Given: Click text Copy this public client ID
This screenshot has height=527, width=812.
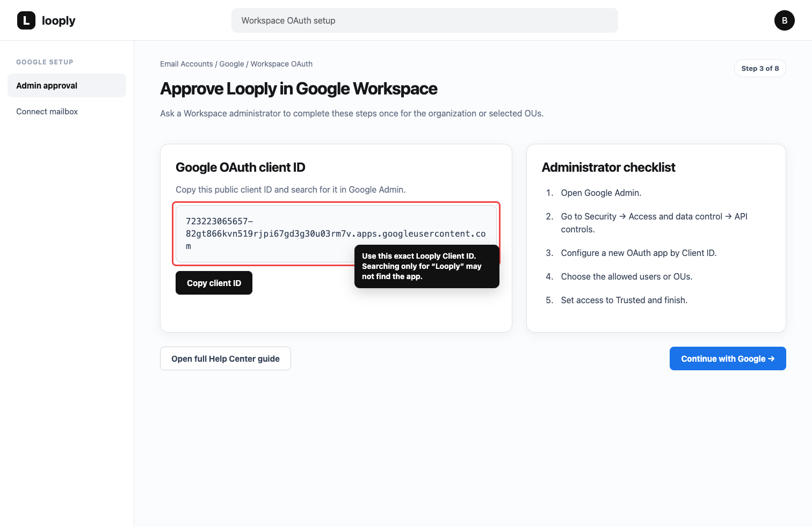Looking at the screenshot, I should (x=291, y=189).
